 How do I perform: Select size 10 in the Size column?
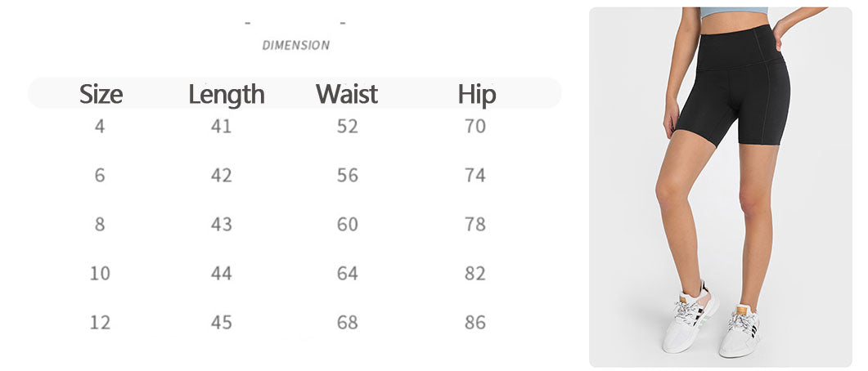tap(100, 274)
